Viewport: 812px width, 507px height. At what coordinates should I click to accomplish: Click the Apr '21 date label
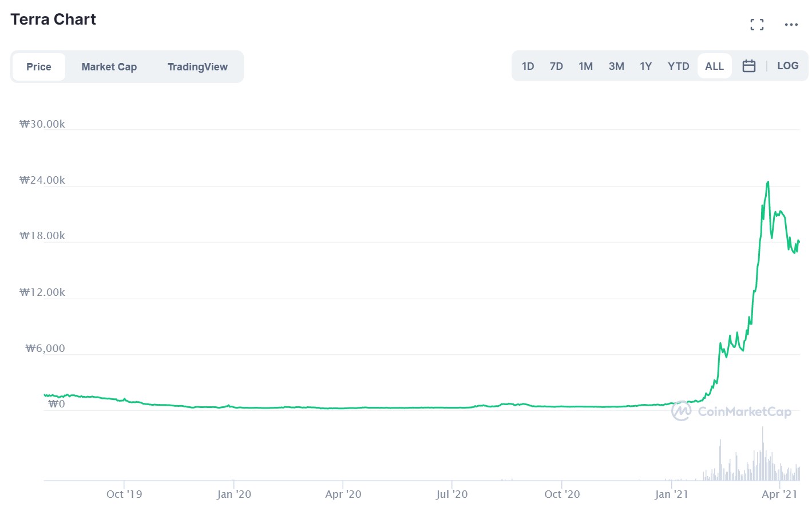[x=779, y=494]
